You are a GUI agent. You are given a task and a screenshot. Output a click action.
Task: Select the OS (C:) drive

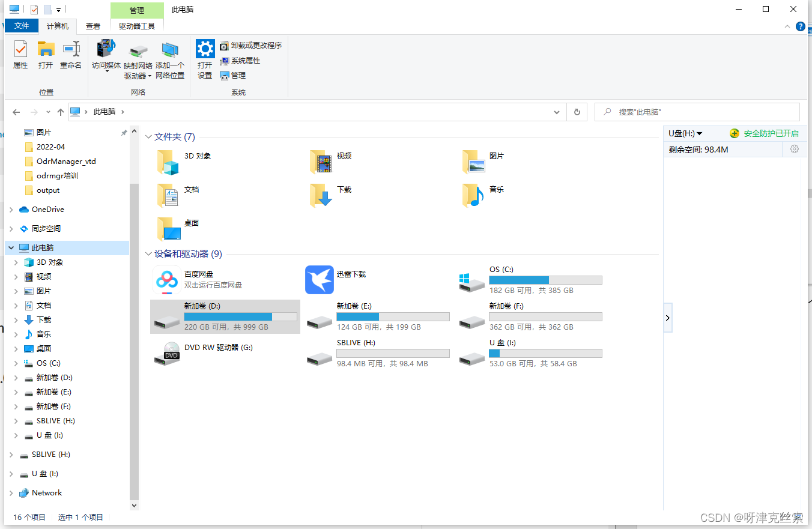click(x=530, y=280)
